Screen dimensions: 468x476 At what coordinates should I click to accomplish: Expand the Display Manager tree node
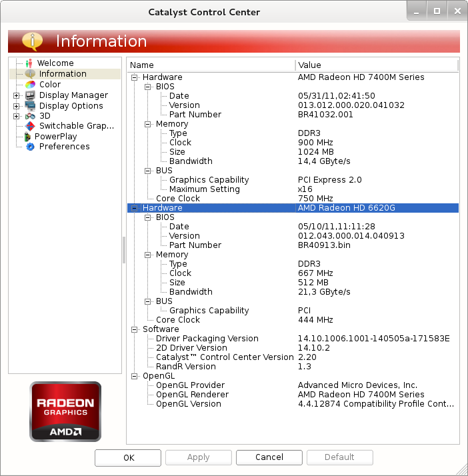coord(17,95)
